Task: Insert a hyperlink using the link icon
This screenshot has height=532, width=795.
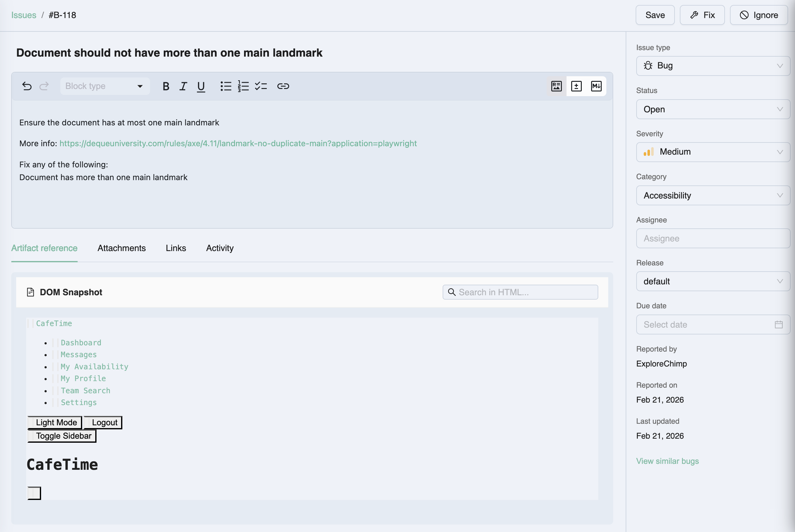Action: (283, 86)
